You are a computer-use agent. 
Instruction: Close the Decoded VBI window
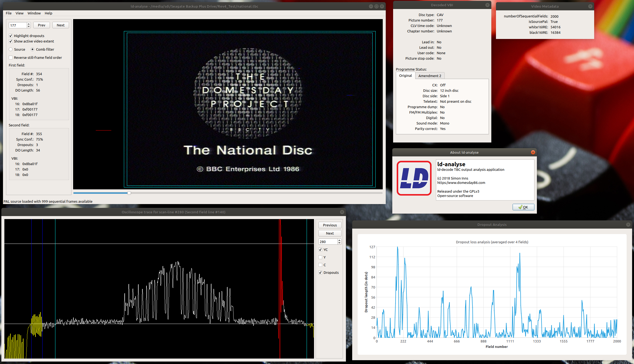pos(487,5)
